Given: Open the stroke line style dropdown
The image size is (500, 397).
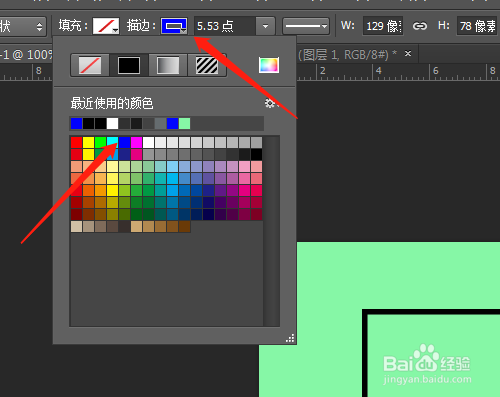Looking at the screenshot, I should (306, 26).
